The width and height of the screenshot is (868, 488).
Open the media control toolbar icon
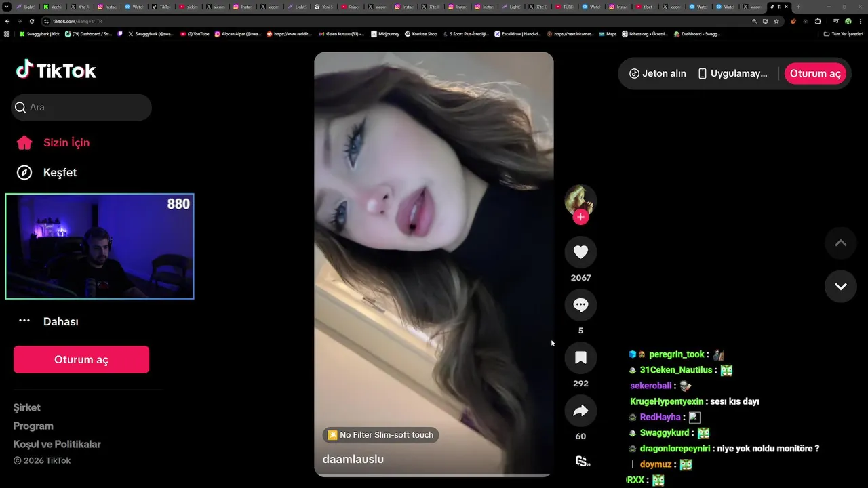tap(836, 21)
